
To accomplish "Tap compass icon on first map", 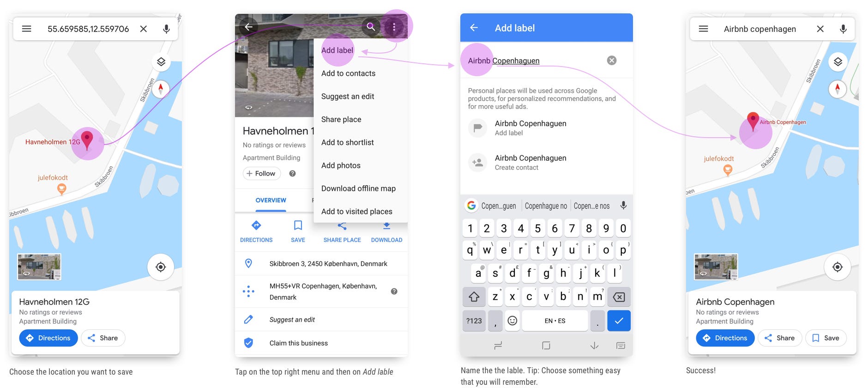I will pyautogui.click(x=161, y=88).
